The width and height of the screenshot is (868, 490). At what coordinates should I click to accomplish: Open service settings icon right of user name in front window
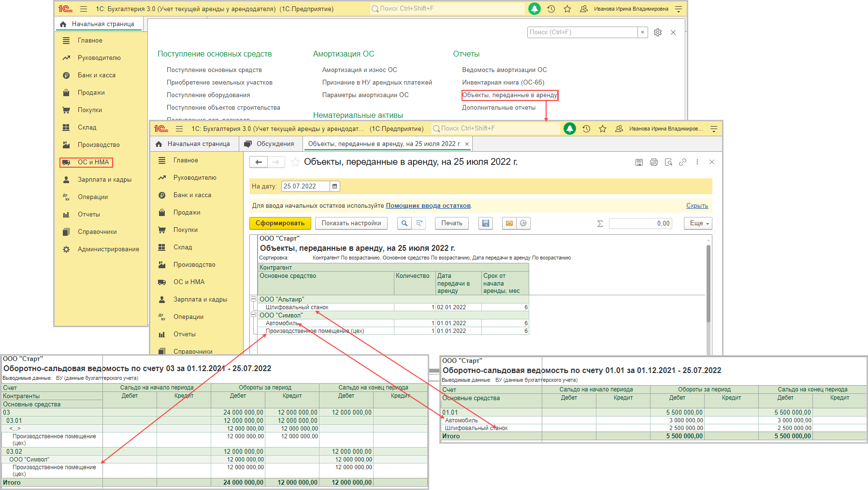[714, 129]
